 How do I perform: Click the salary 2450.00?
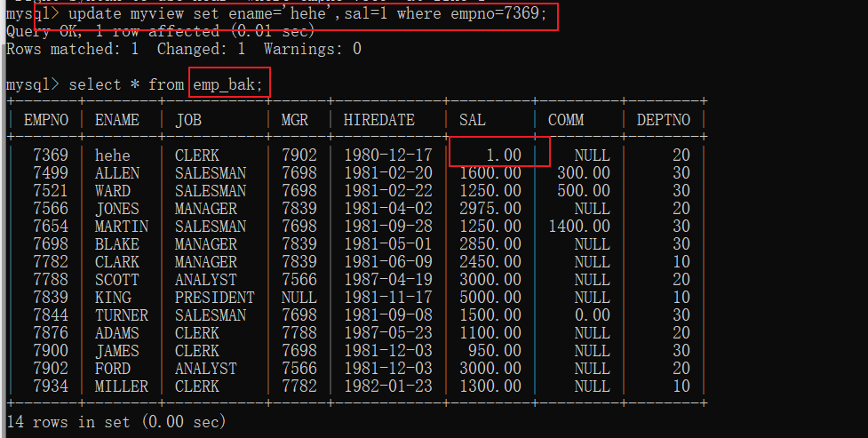pyautogui.click(x=490, y=261)
